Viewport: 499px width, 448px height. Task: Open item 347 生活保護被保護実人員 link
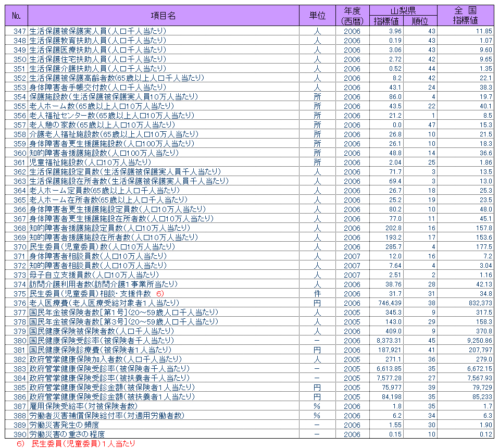[98, 31]
